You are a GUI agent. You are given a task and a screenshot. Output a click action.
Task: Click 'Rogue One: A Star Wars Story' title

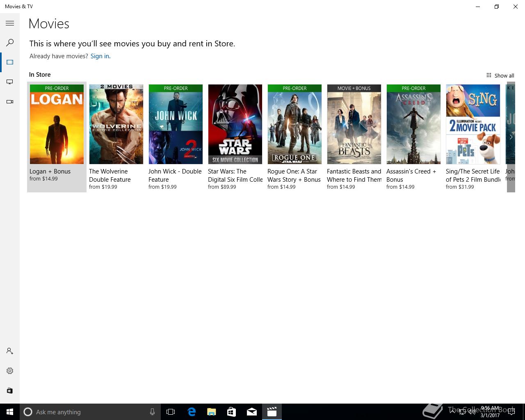pyautogui.click(x=294, y=176)
